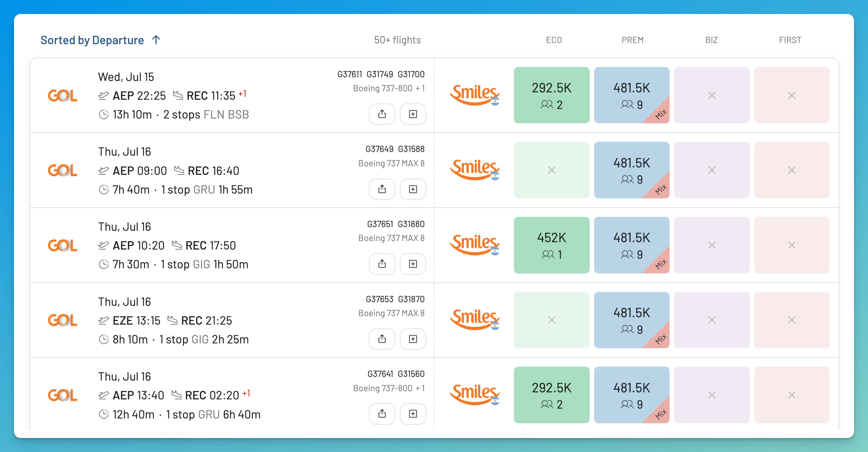This screenshot has height=452, width=868.
Task: Select 481.5K premium fare on AEP 22:25 flight
Action: [632, 95]
